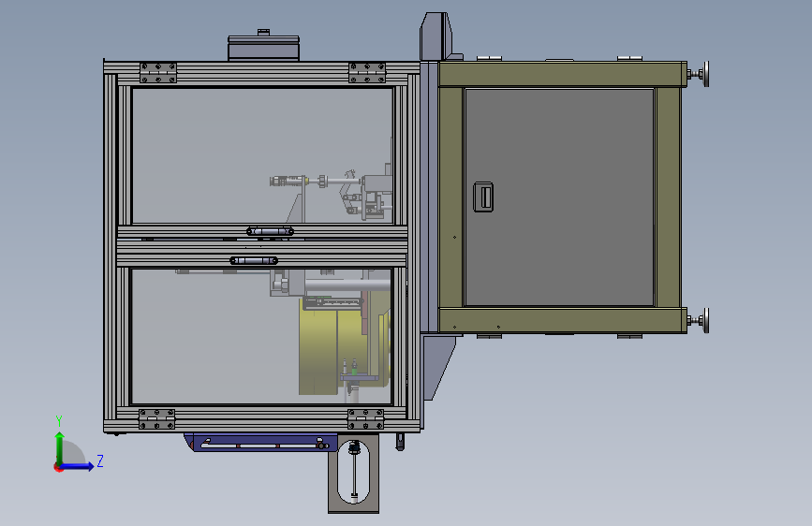The height and width of the screenshot is (526, 812).
Task: Select the recessed latch handle on the gray cabinet door
Action: tap(483, 197)
